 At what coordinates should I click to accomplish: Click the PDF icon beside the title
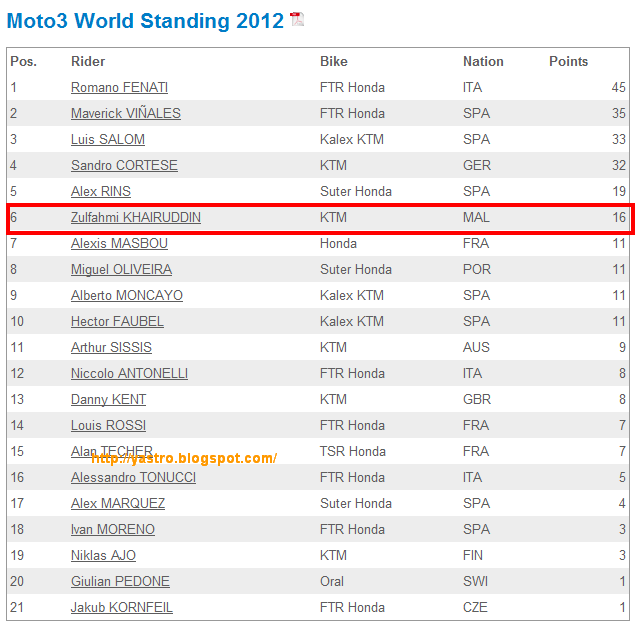tap(297, 19)
